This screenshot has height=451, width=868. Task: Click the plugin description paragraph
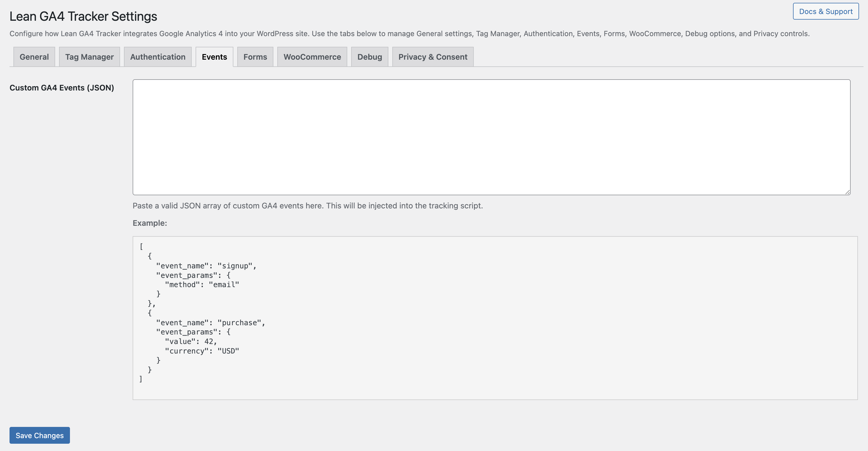coord(409,34)
